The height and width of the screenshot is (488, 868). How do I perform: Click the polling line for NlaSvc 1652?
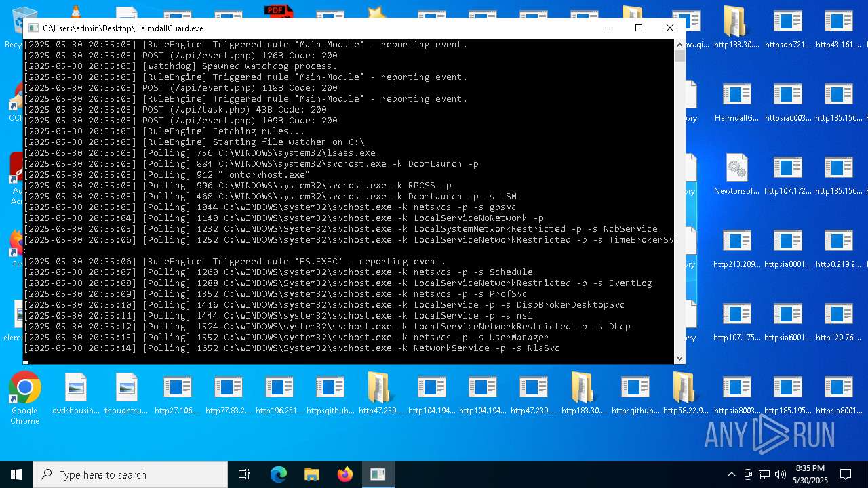tap(292, 348)
